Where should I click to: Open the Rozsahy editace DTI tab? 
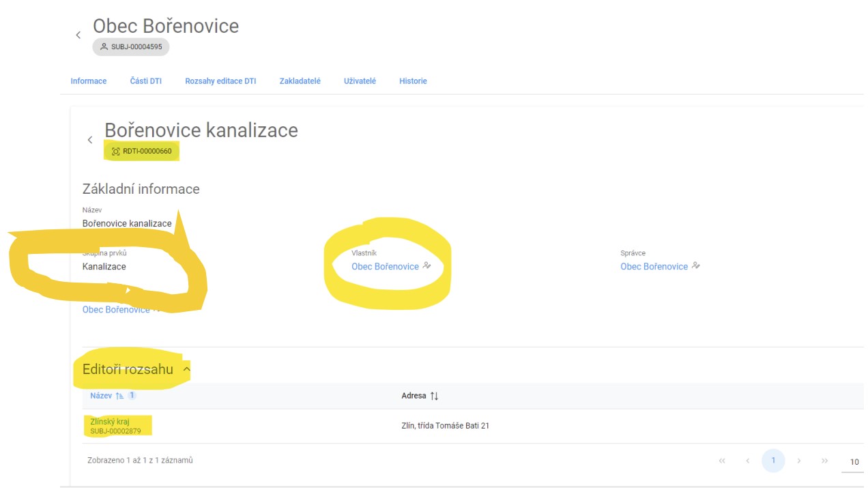220,81
